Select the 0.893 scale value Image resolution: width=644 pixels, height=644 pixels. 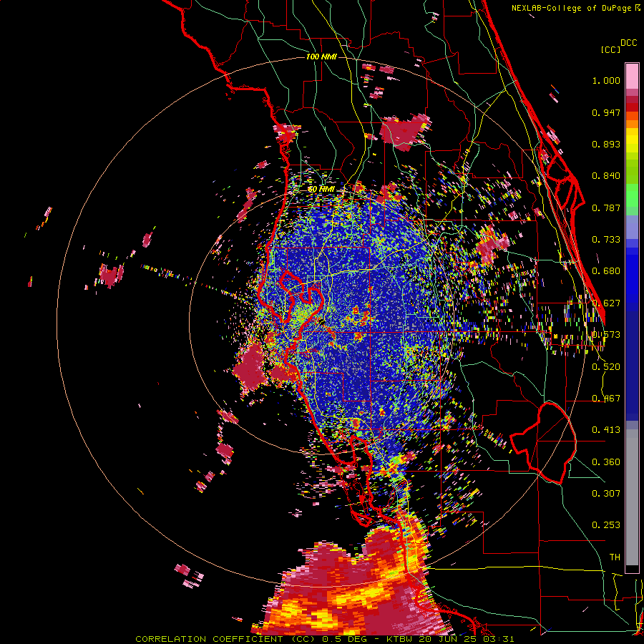(x=606, y=144)
